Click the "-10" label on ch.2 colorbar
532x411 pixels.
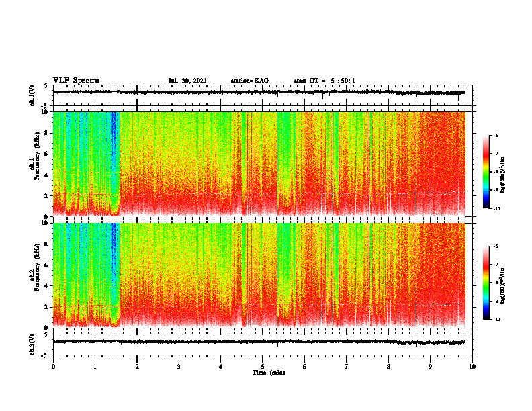[496, 320]
